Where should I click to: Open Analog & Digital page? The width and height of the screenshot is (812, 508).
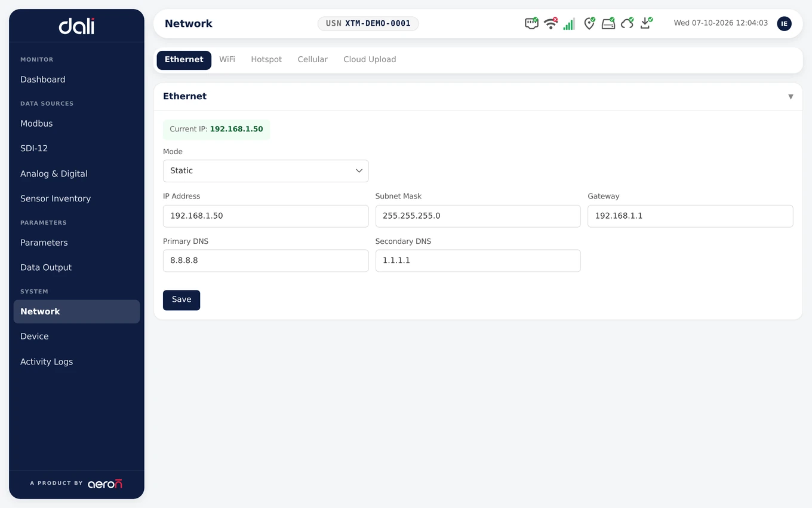click(76, 174)
